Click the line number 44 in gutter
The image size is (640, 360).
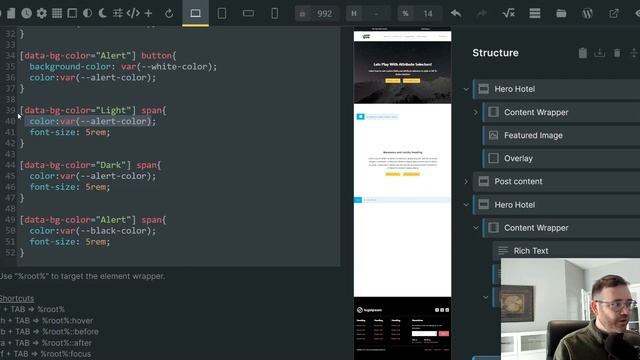click(10, 165)
